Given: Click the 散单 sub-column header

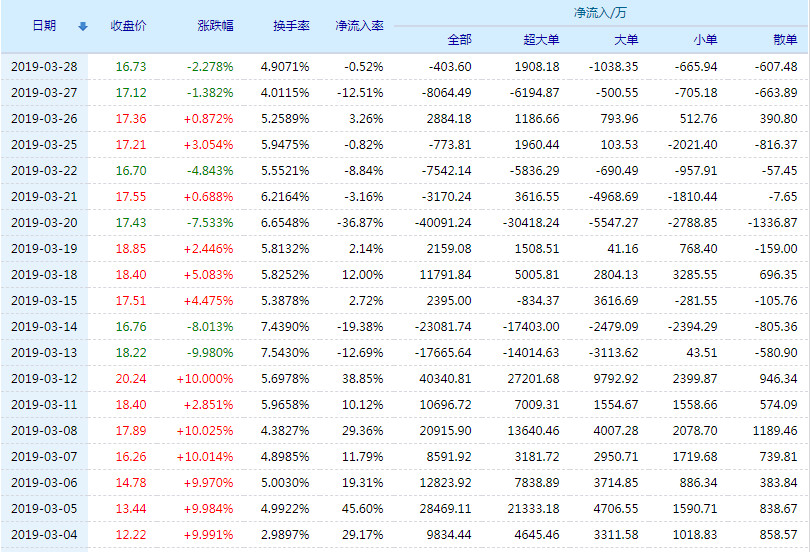Looking at the screenshot, I should [x=785, y=40].
